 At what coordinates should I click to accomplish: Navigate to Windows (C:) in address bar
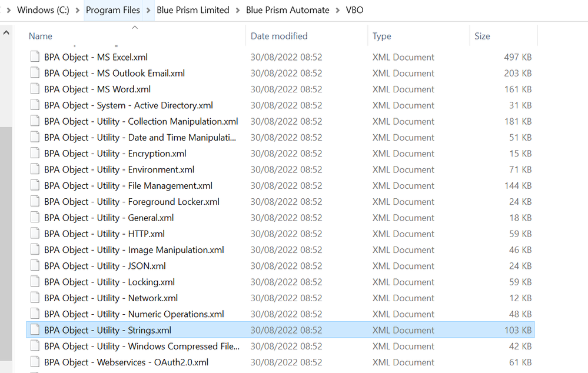click(43, 10)
